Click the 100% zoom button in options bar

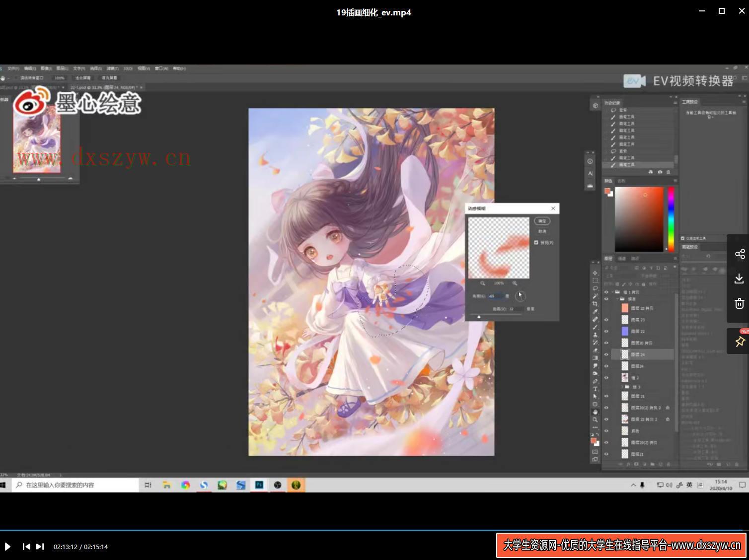coord(59,78)
